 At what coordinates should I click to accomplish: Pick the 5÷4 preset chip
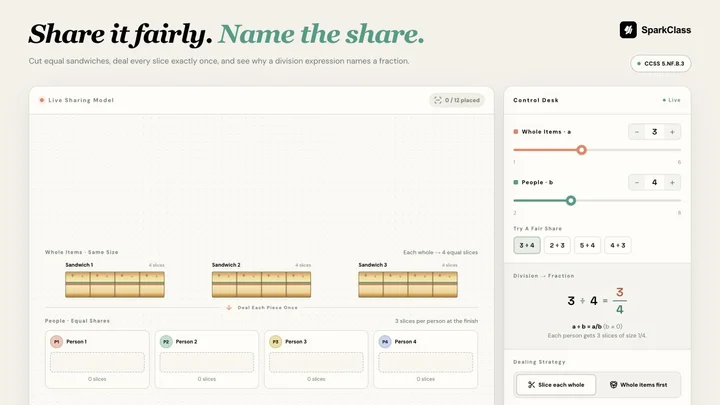tap(587, 245)
